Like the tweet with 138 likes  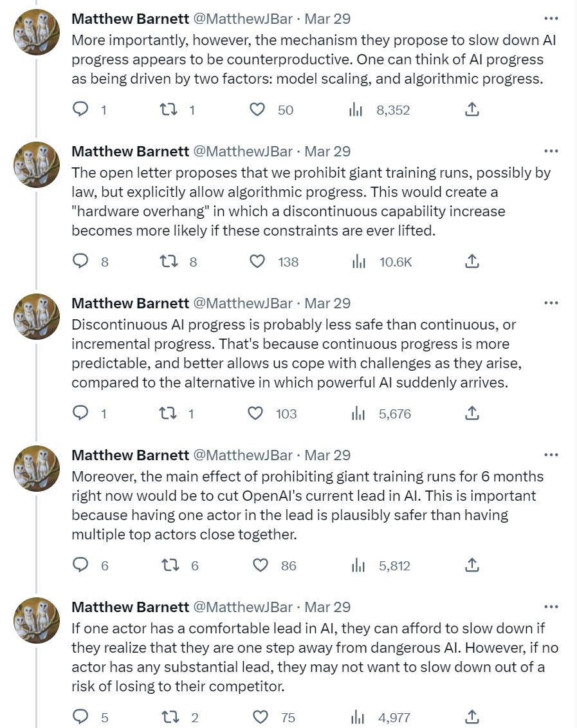(x=257, y=261)
